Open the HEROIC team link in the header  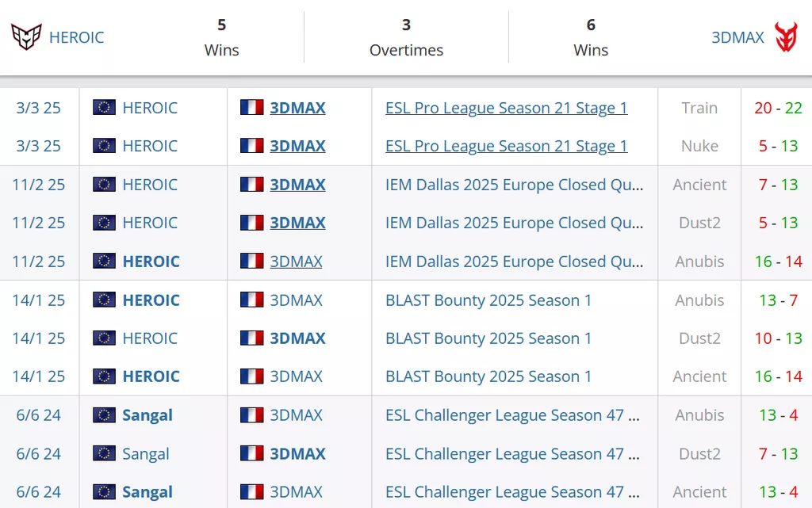(x=77, y=37)
